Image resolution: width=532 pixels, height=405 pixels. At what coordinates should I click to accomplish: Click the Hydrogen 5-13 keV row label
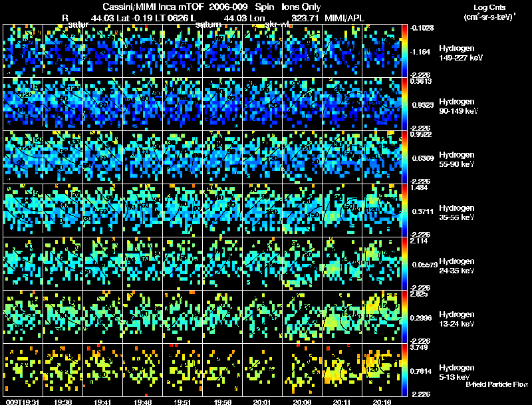(x=457, y=372)
